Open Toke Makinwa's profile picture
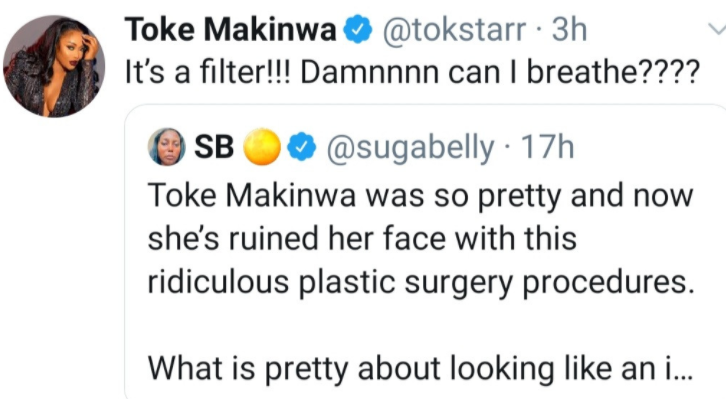 pos(54,66)
